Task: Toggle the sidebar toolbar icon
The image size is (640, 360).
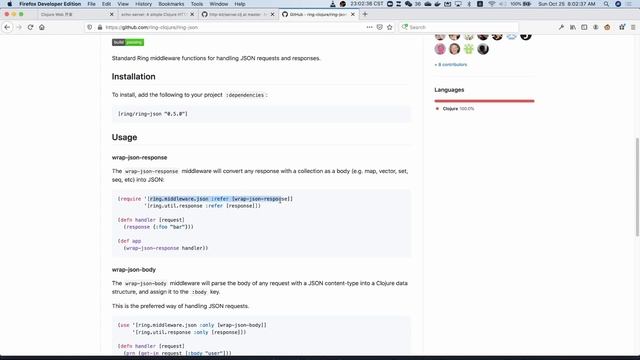Action: [x=584, y=27]
